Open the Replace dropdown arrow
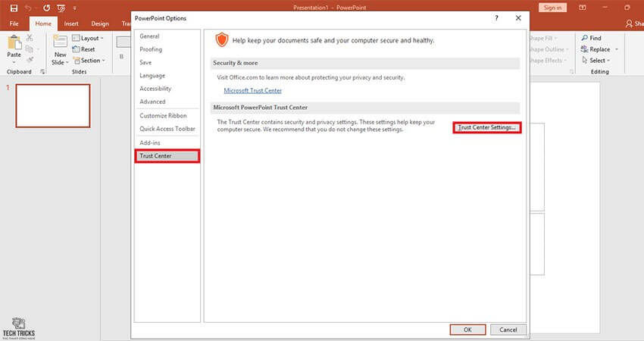The image size is (644, 341). pyautogui.click(x=617, y=49)
